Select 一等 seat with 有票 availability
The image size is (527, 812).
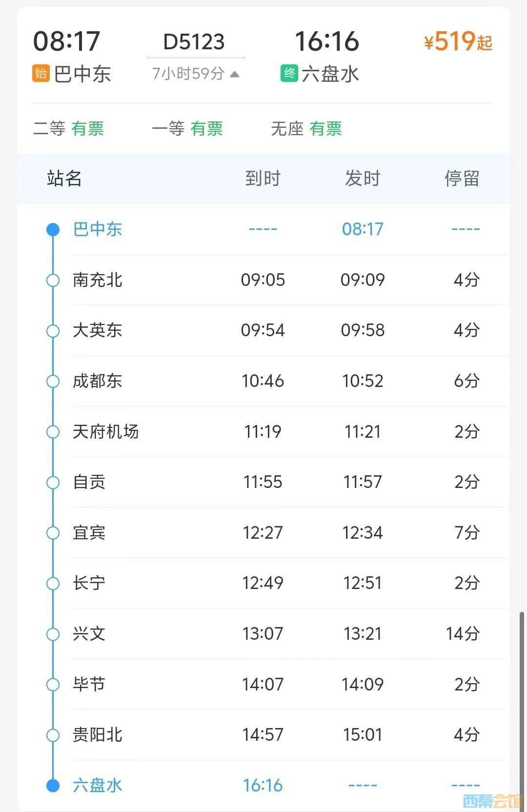187,129
